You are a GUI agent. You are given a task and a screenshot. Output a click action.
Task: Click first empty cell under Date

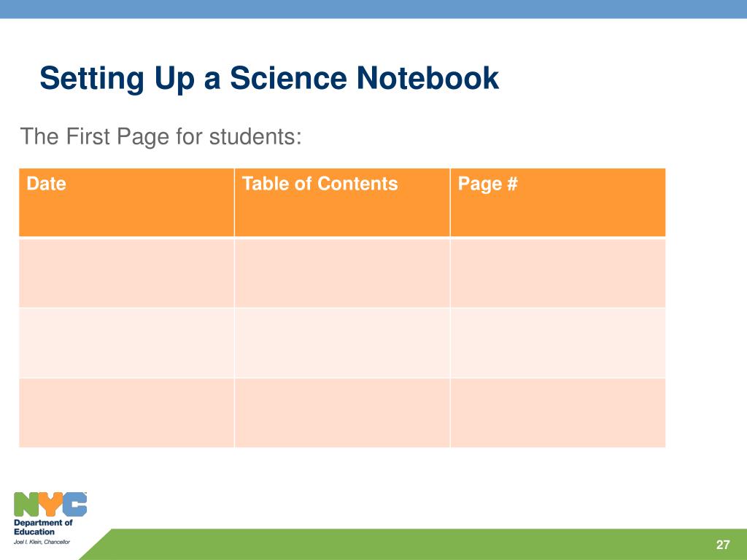coord(126,272)
